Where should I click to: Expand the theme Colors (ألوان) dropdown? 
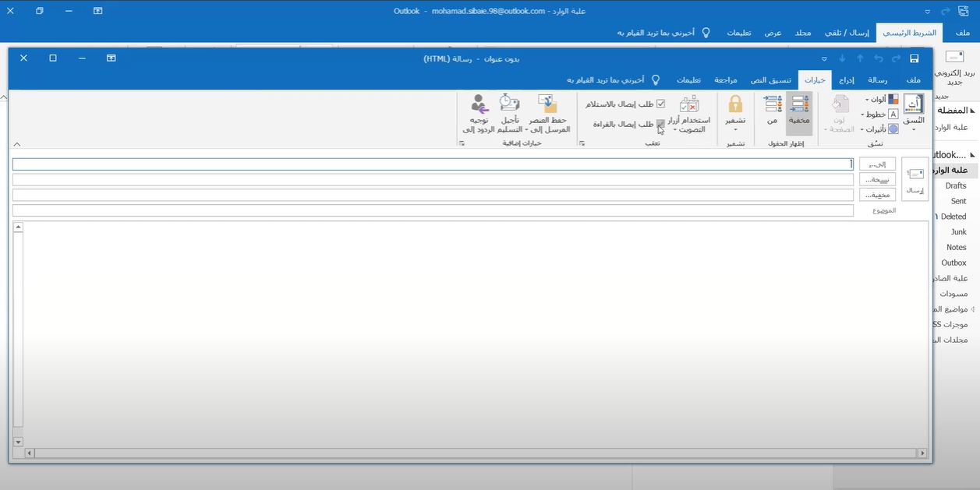[882, 100]
